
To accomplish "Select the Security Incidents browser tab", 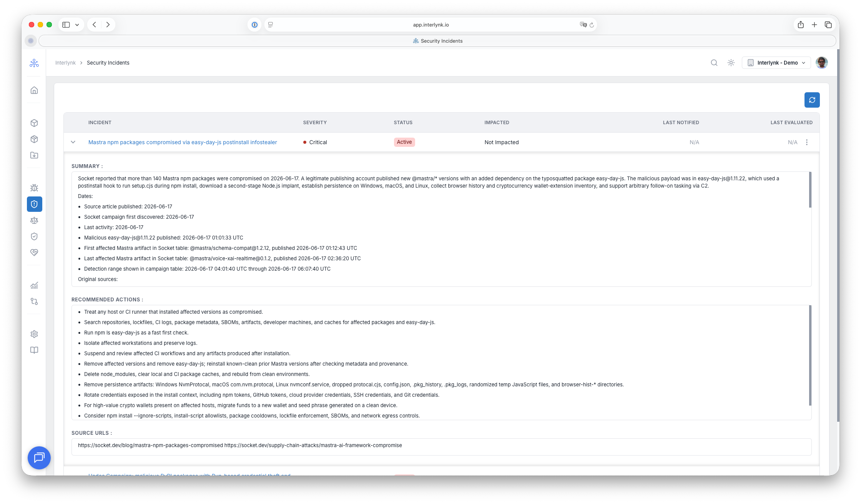I will [437, 41].
